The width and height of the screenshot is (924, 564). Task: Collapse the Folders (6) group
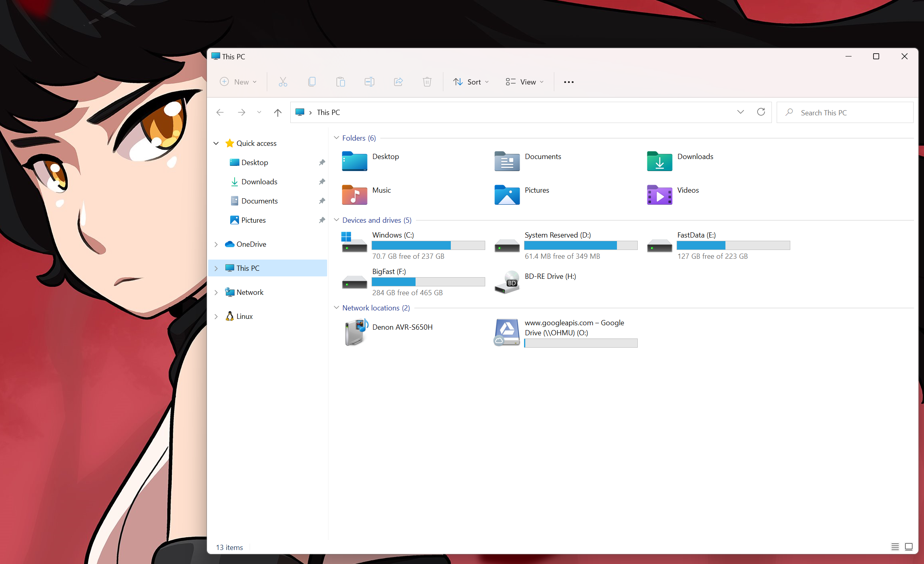coord(336,138)
